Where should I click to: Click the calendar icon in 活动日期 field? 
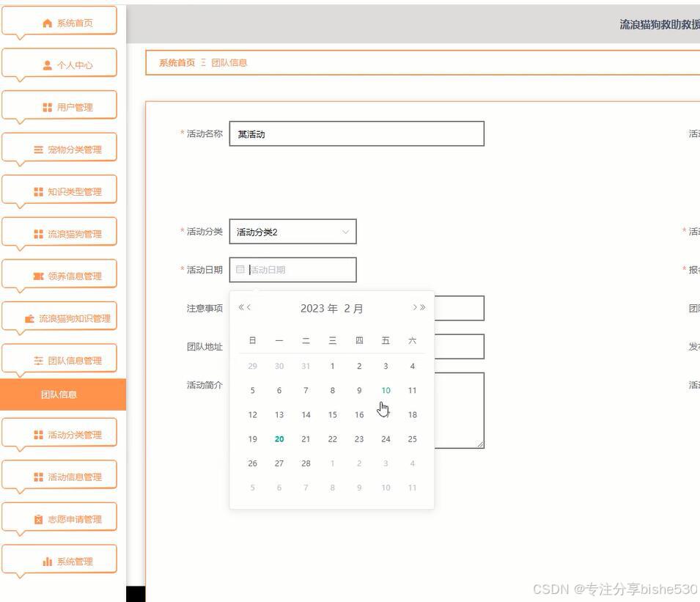241,269
